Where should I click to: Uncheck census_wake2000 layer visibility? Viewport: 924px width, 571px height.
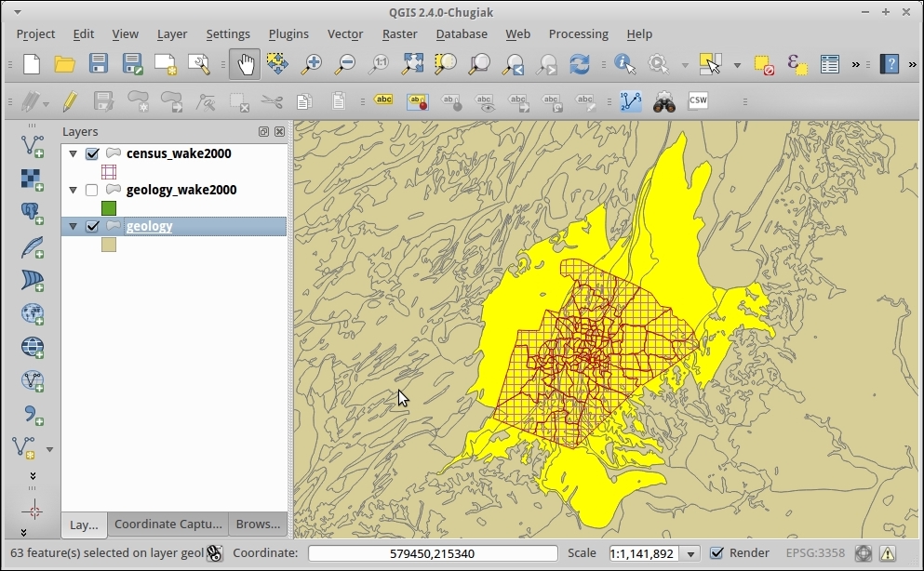point(92,154)
